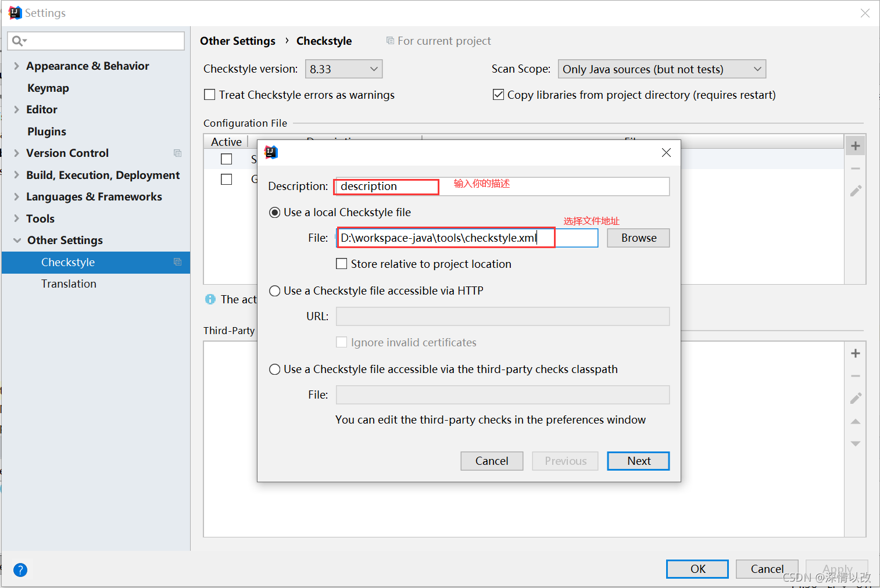Screen dimensions: 880x588
Task: Tick Active checkbox on first configuration row
Action: (x=227, y=159)
